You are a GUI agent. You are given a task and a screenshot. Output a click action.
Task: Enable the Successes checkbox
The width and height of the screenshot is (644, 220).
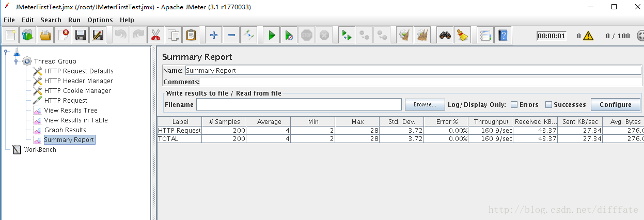point(548,104)
